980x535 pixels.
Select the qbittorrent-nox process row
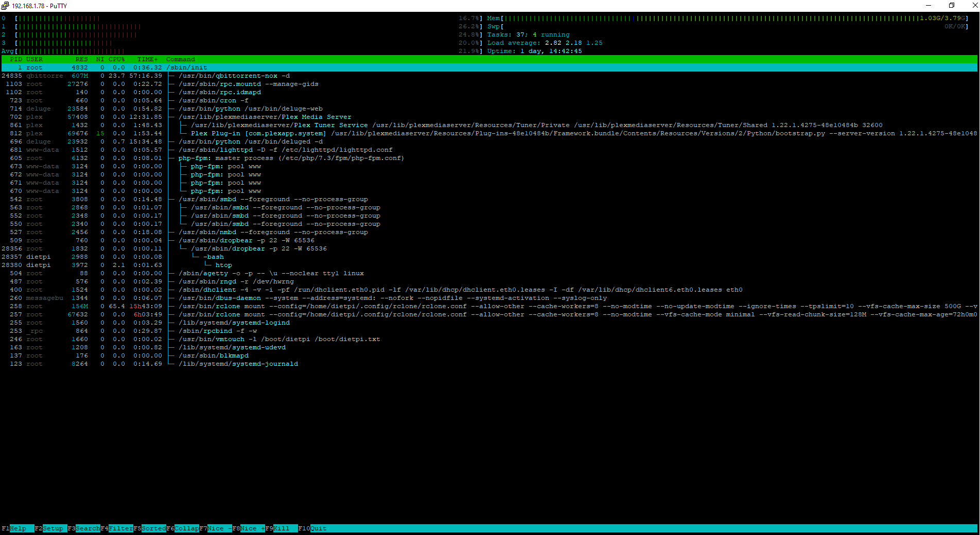pyautogui.click(x=489, y=76)
